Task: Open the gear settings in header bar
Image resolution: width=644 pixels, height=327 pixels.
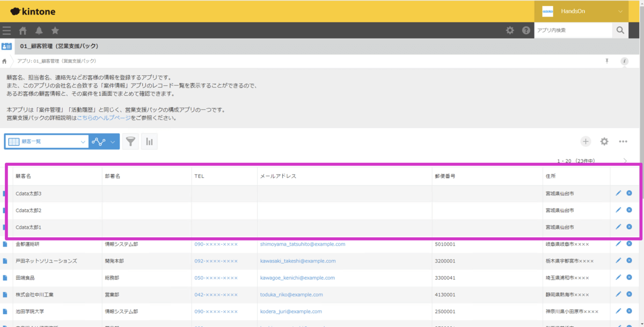Action: point(510,31)
